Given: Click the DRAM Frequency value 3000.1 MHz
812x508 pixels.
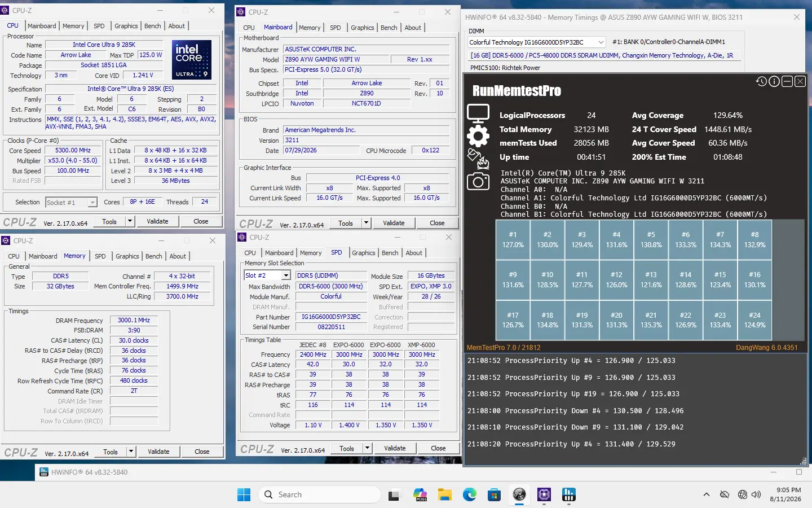Looking at the screenshot, I should click(134, 320).
